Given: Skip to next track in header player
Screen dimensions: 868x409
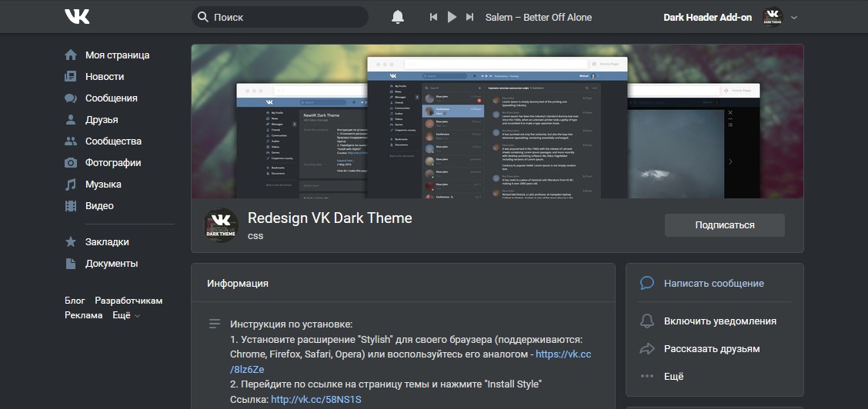Looking at the screenshot, I should [x=470, y=17].
